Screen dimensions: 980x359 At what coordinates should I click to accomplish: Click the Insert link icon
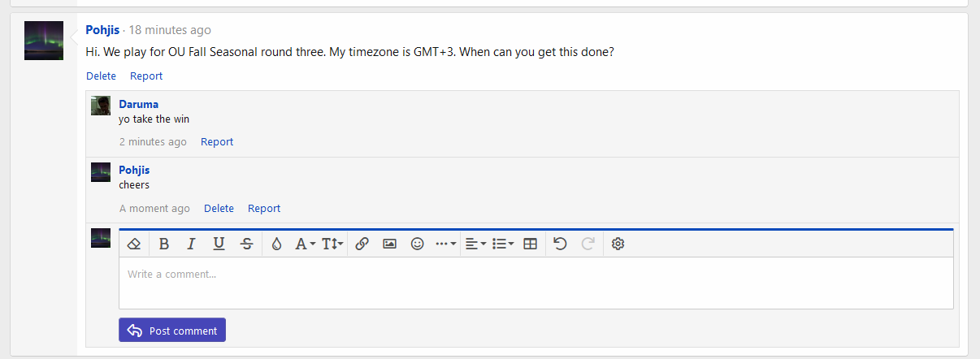(x=362, y=244)
